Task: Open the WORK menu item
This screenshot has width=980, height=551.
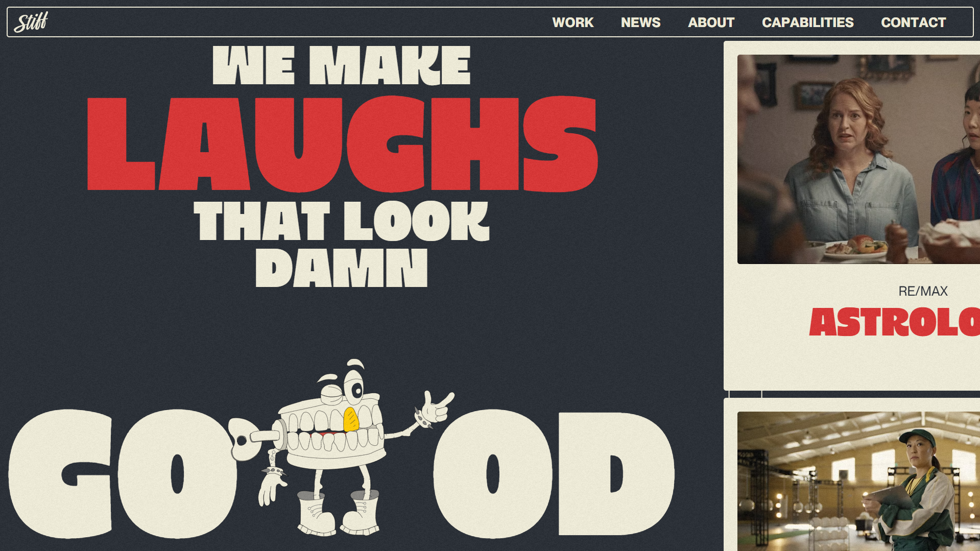Action: 572,22
